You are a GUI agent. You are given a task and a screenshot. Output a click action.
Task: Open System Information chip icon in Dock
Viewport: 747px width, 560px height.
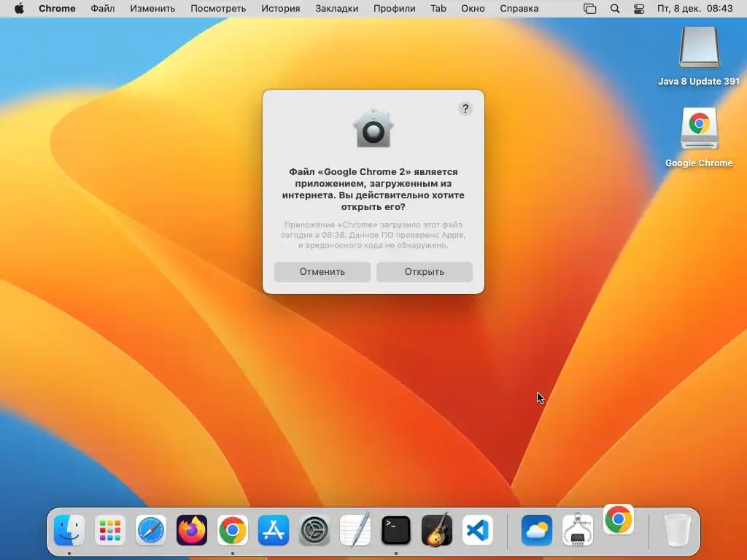[578, 530]
